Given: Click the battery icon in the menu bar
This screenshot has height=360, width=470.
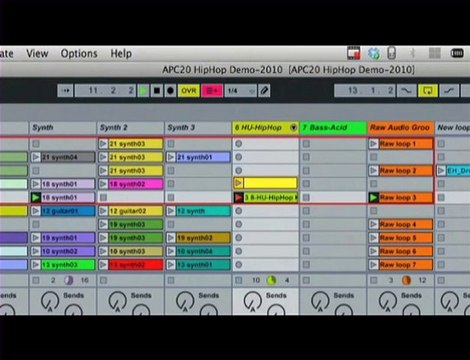Looking at the screenshot, I should point(457,53).
